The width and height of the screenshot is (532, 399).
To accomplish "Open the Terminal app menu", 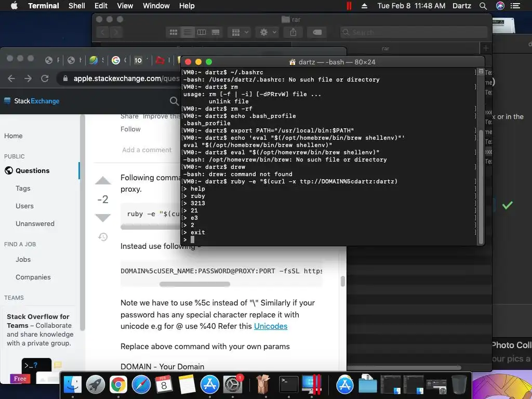I will (44, 6).
